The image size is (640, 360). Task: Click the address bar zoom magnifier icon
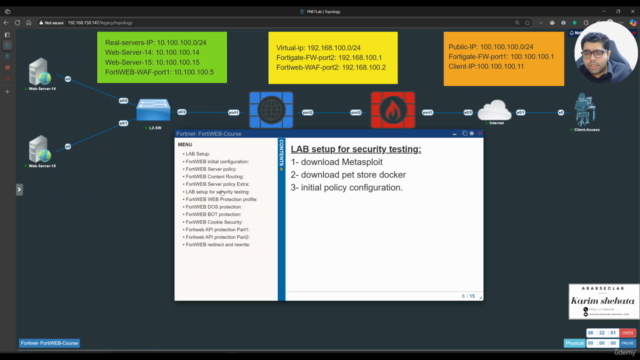pos(517,23)
